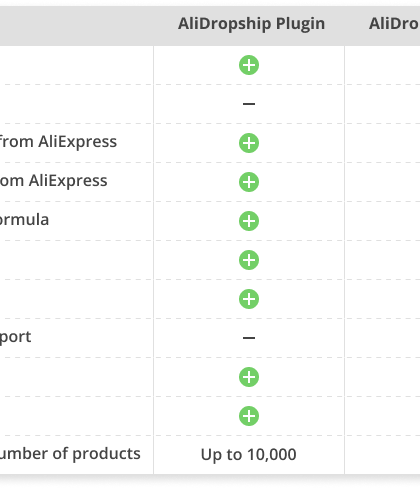Viewport: 420px width, 489px height.
Task: Click empty cell right of "Up to 10,000"
Action: point(383,455)
